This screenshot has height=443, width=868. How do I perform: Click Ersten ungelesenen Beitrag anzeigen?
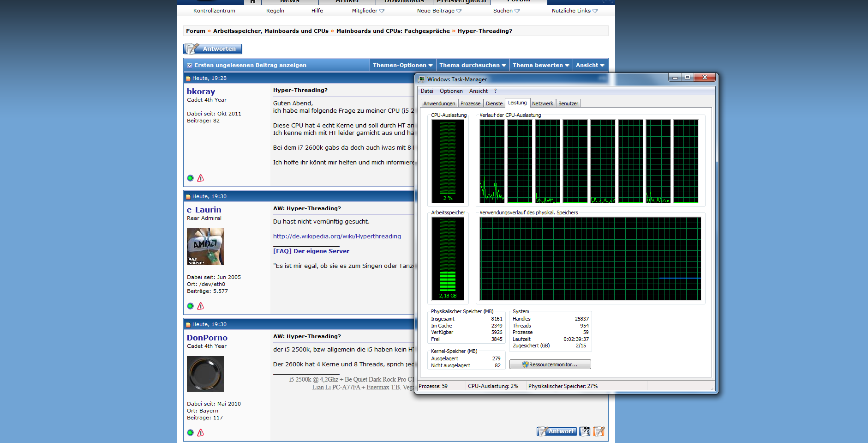tap(250, 65)
